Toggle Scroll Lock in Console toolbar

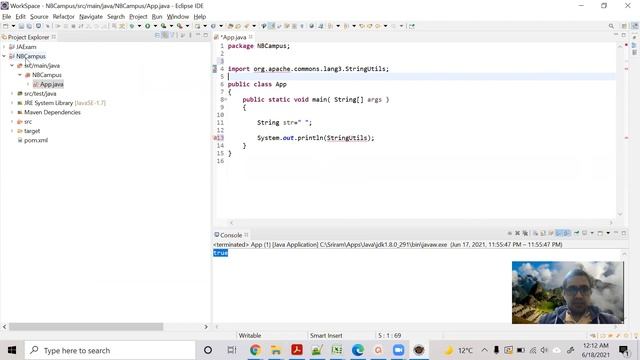[543, 233]
